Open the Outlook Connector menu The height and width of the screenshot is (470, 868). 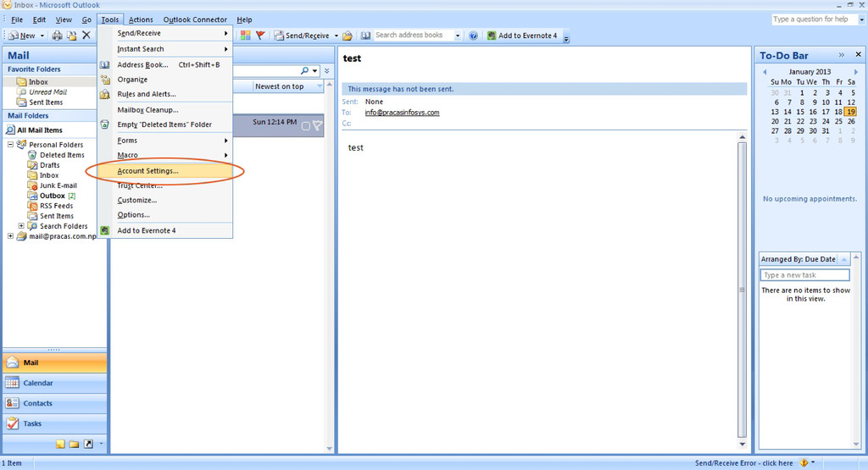point(195,19)
